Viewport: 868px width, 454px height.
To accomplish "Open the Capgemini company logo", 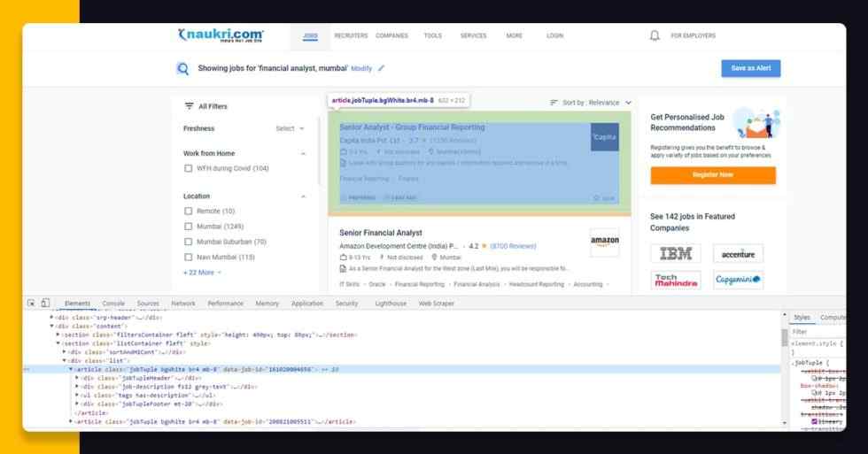I will tap(738, 280).
